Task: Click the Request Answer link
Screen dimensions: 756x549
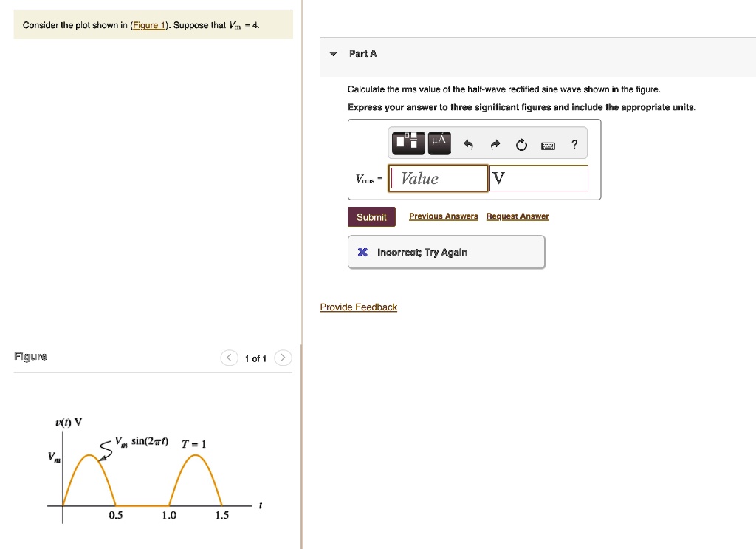Action: point(518,216)
